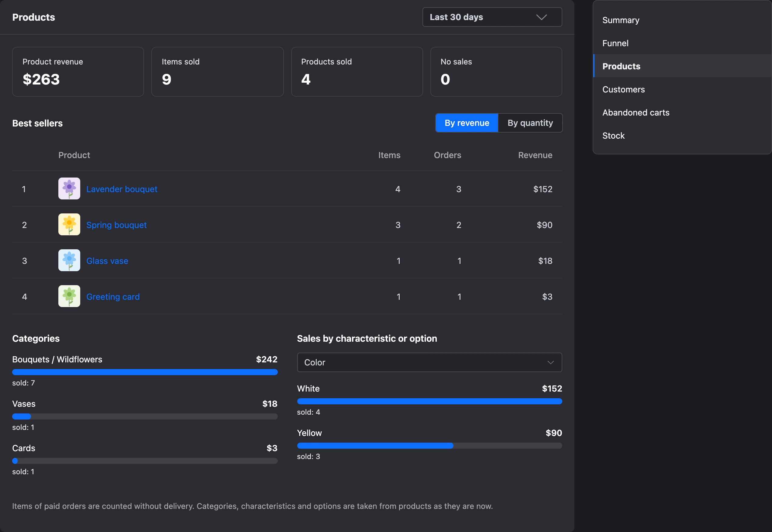Viewport: 772px width, 532px height.
Task: Click the chevron of the period selector
Action: coord(541,17)
